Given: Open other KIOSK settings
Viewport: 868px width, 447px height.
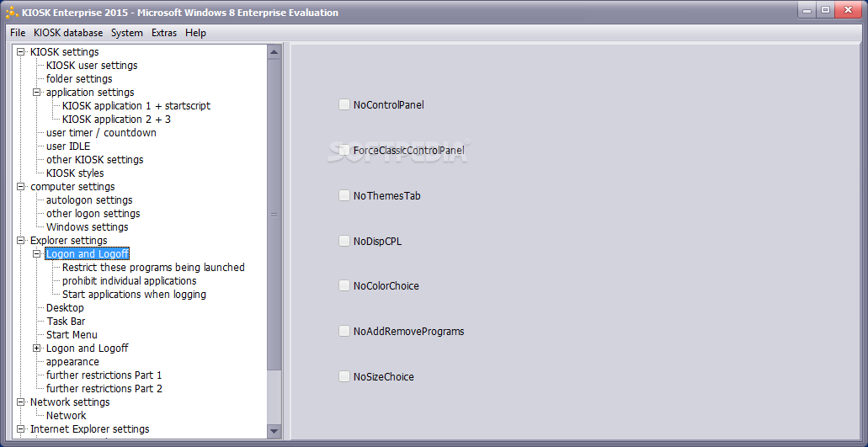Looking at the screenshot, I should (94, 159).
